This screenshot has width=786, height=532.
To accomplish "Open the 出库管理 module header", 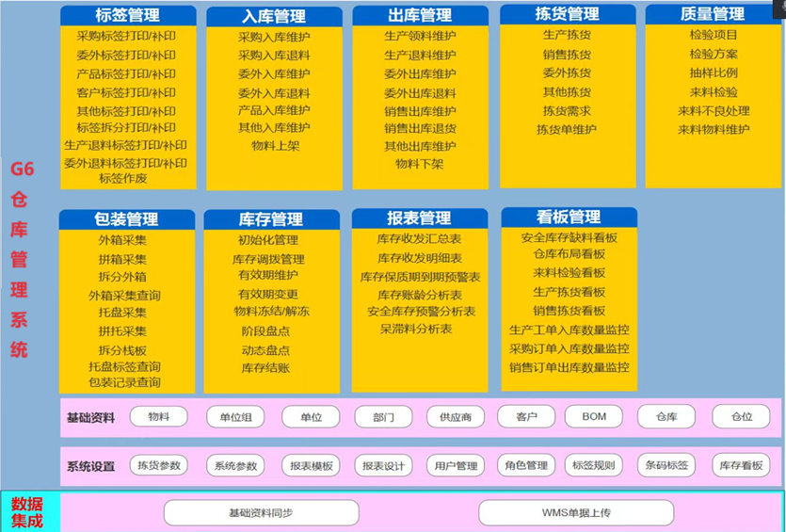I will pos(420,16).
